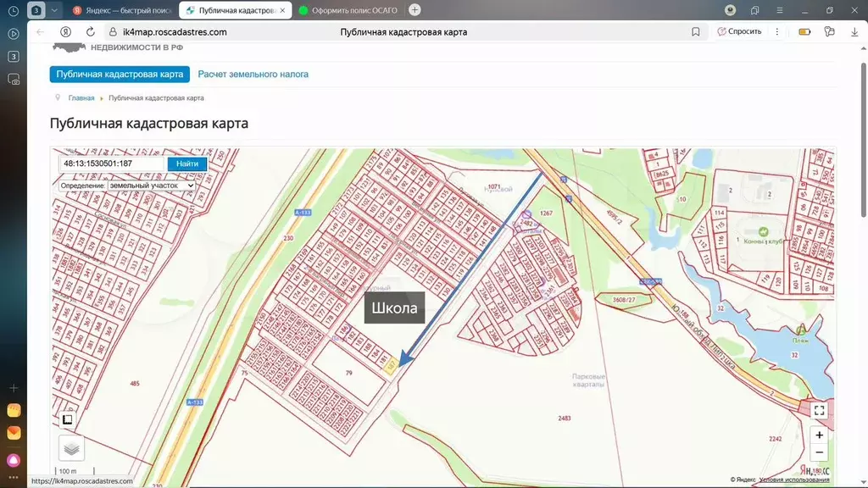
Task: Open the screenshot tool in sidebar
Action: [x=14, y=79]
